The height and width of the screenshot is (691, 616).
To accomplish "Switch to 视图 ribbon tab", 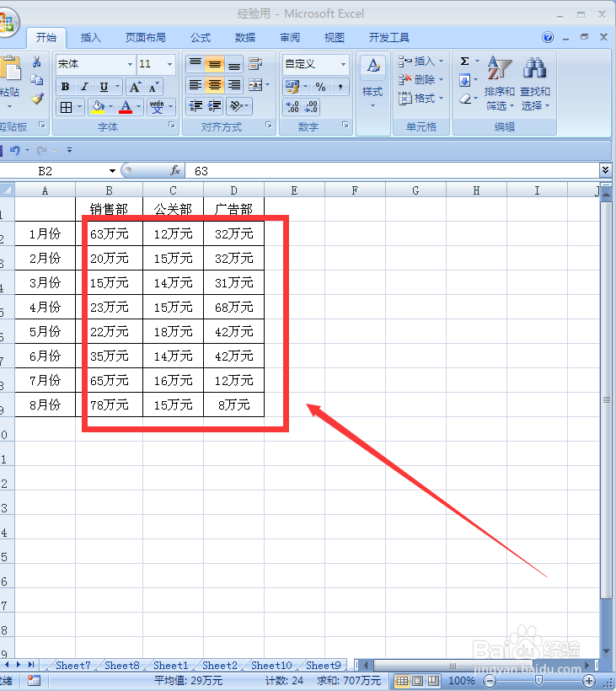I will click(x=334, y=38).
